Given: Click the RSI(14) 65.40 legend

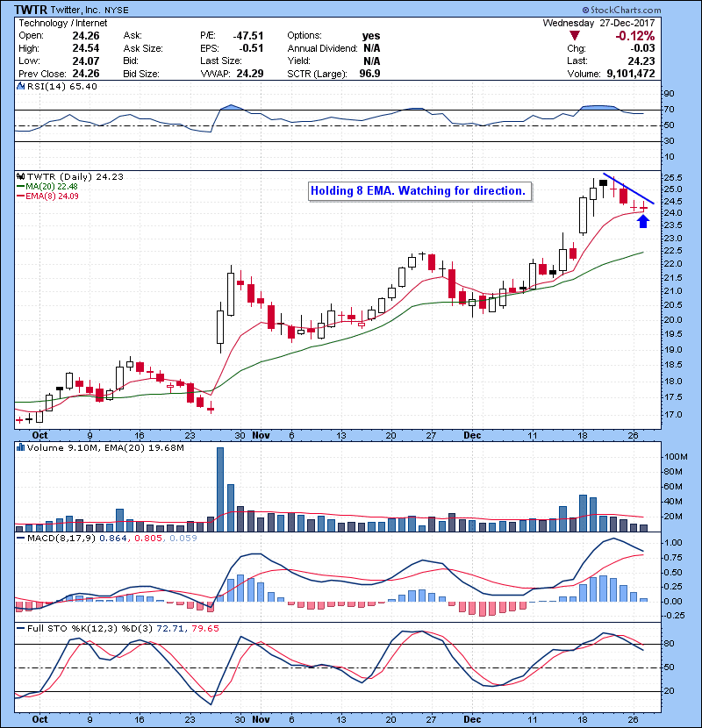Looking at the screenshot, I should coord(61,86).
